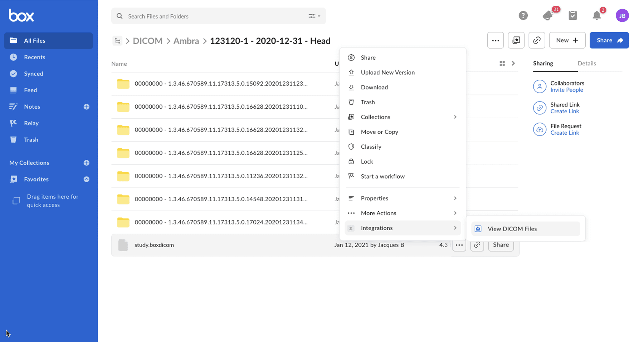Viewport: 644px width, 342px height.
Task: Click the search magnifier icon
Action: tap(120, 16)
